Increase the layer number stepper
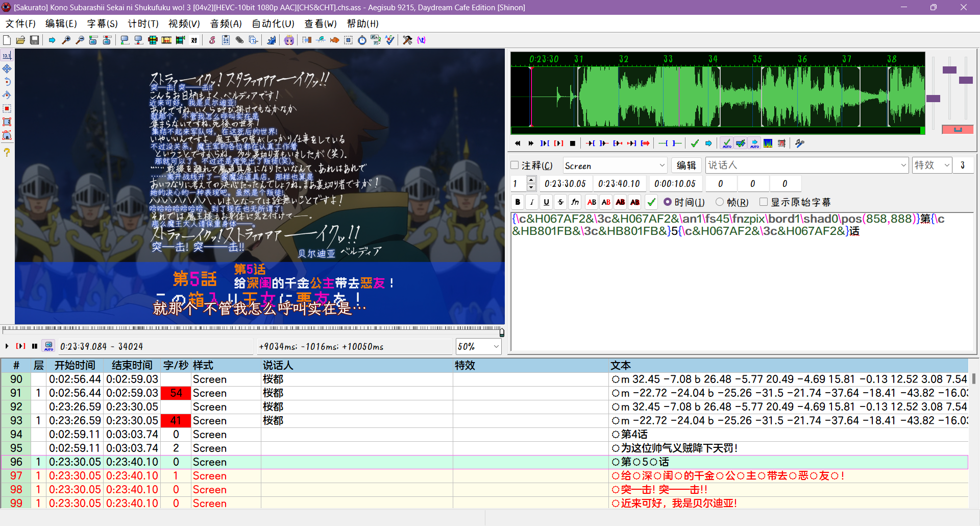Screen dimensions: 980x526 pos(531,180)
